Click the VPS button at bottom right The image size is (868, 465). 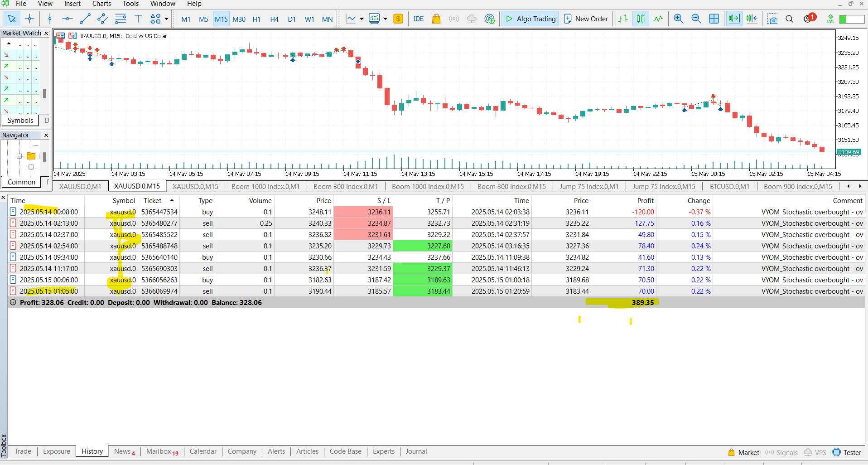(815, 452)
